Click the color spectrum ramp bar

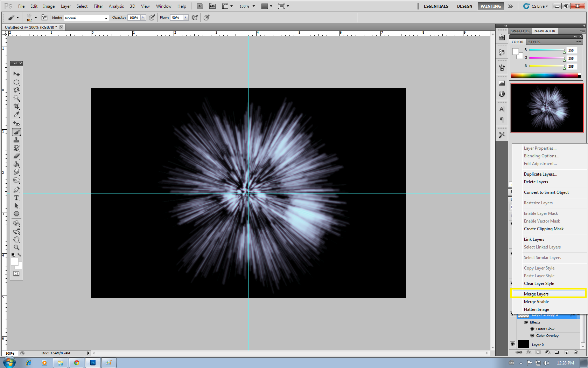pyautogui.click(x=544, y=75)
